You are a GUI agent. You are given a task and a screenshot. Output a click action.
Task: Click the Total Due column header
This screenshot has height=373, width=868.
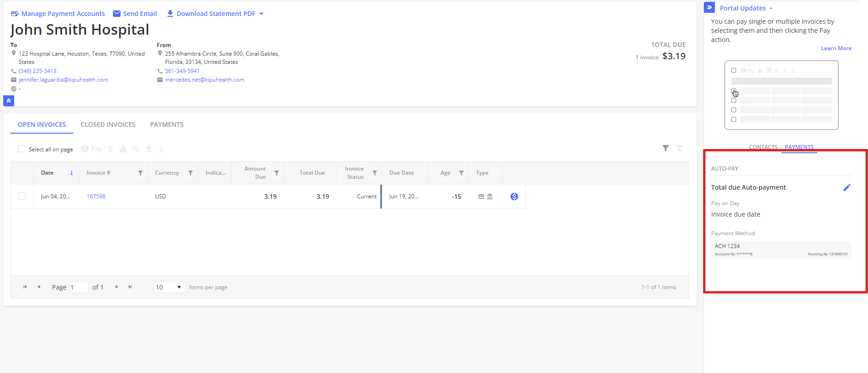click(x=312, y=173)
